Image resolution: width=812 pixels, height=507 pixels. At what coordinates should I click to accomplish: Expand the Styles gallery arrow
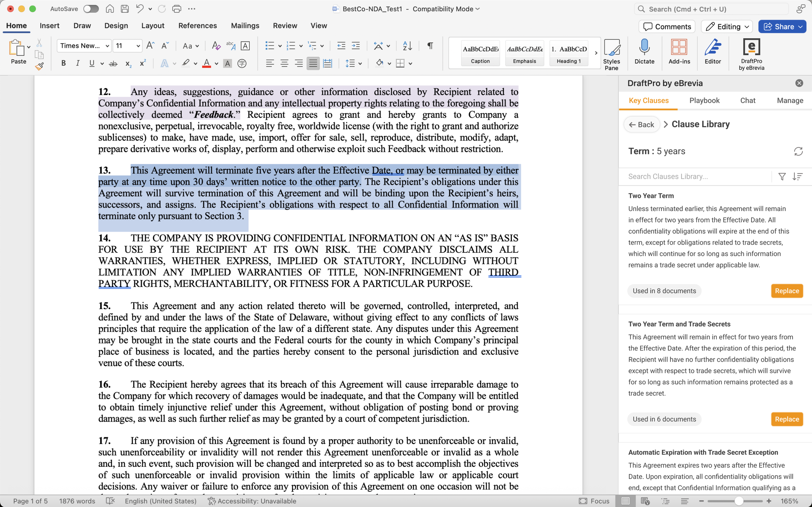[x=596, y=53]
